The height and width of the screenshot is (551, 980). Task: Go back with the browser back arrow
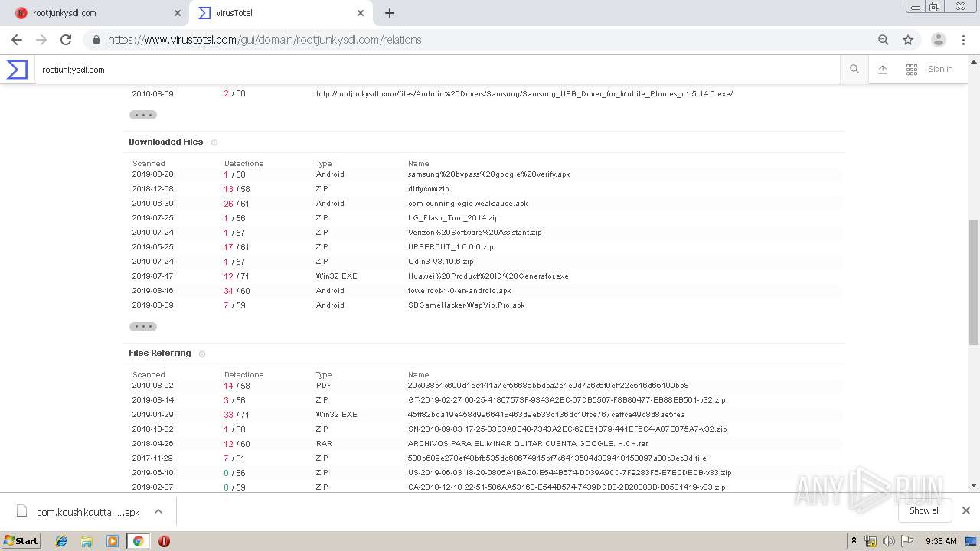click(x=17, y=40)
